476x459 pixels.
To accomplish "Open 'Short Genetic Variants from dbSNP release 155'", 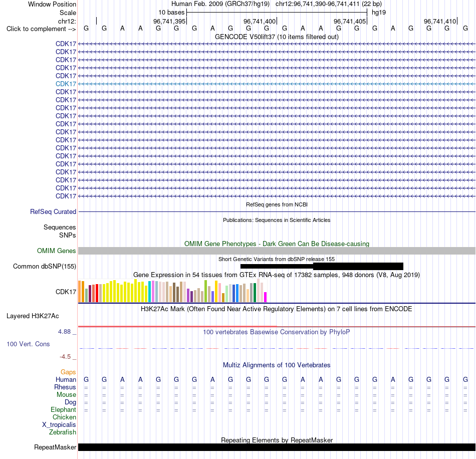I will (x=277, y=259).
